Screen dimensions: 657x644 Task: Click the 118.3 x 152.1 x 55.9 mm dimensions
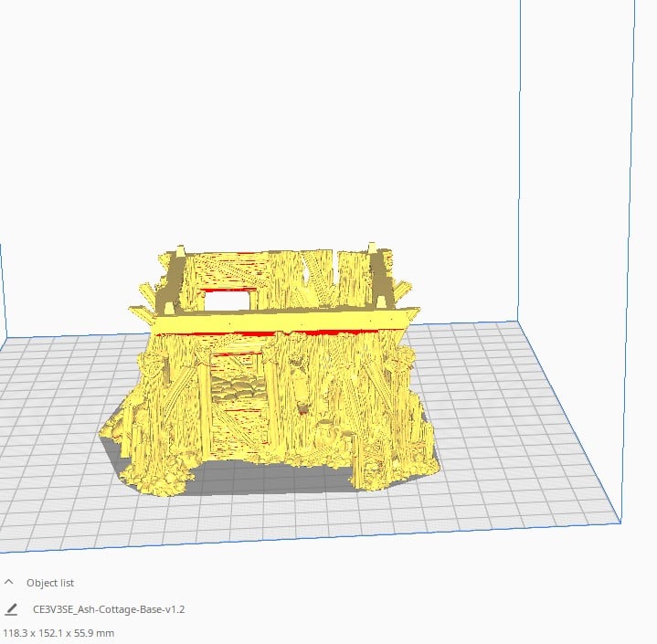pyautogui.click(x=58, y=632)
